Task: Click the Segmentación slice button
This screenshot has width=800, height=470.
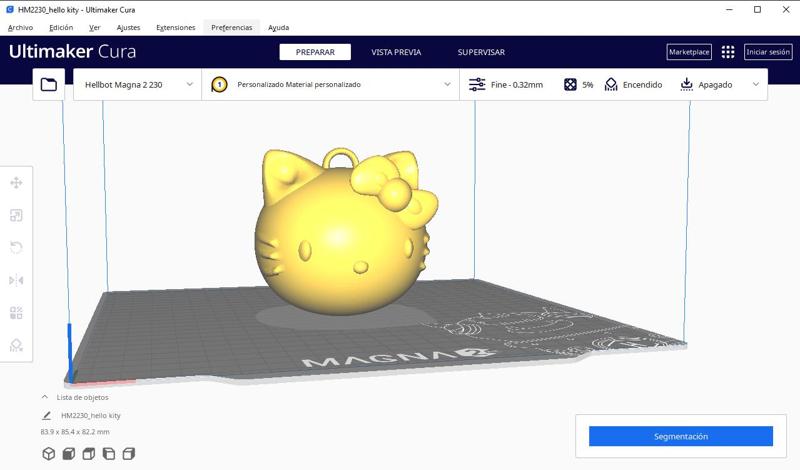Action: tap(681, 436)
